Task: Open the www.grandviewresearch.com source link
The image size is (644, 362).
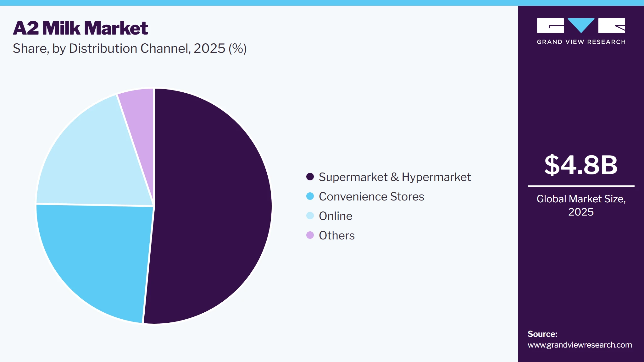Action: coord(580,345)
